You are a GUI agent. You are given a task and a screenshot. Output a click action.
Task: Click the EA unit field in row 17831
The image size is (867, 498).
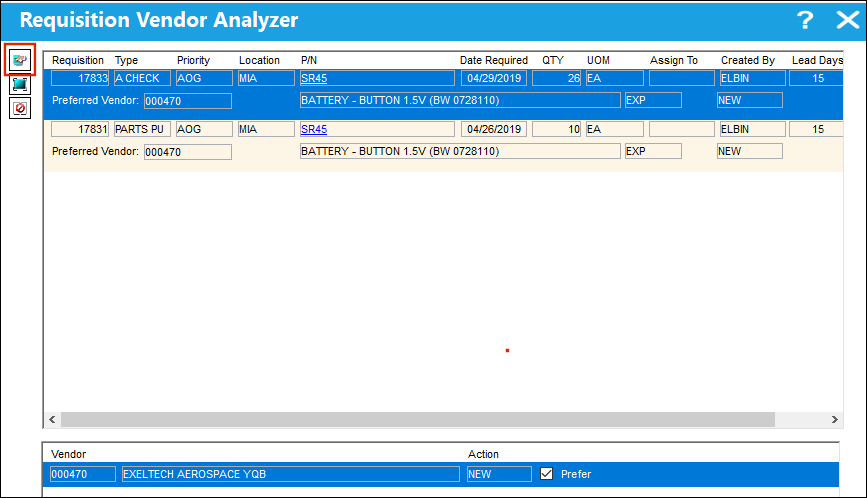[x=615, y=129]
